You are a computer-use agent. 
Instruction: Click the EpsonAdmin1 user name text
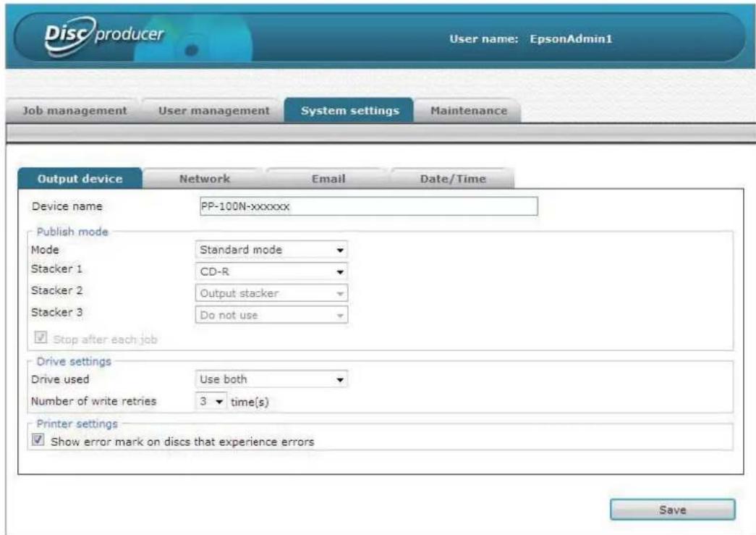click(571, 39)
